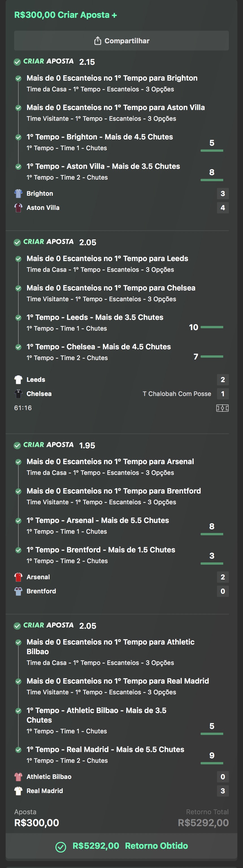Screen dimensions: 243x868
Task: Expand the R$300,00 Criar Aposta + header
Action: [x=65, y=15]
